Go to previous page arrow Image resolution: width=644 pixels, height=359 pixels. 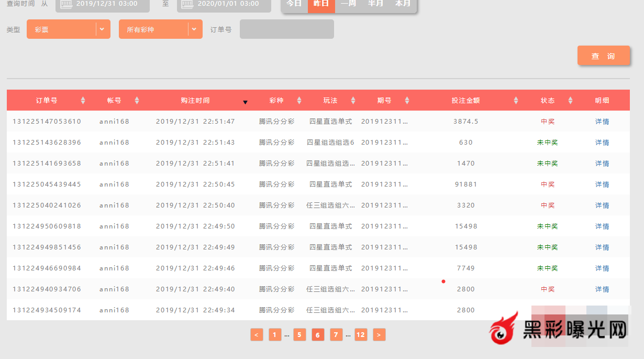click(257, 335)
